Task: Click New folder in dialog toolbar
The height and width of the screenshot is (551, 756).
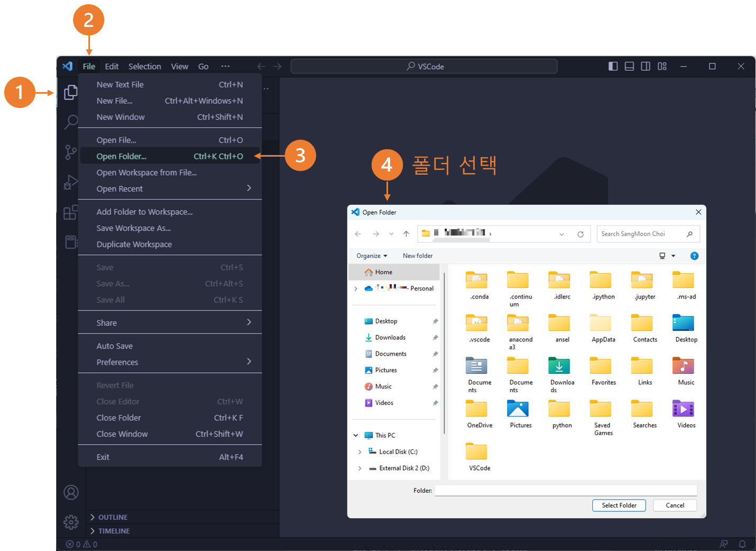Action: tap(418, 256)
